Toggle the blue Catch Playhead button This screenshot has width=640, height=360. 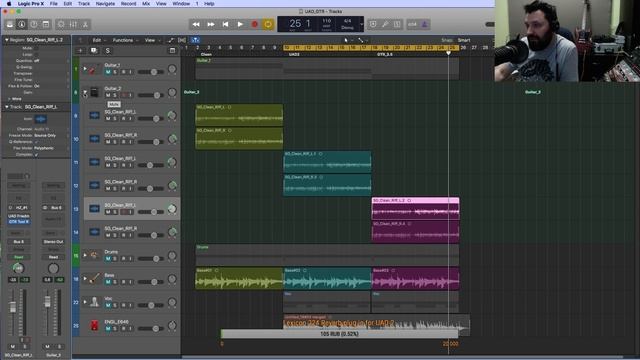coord(195,40)
